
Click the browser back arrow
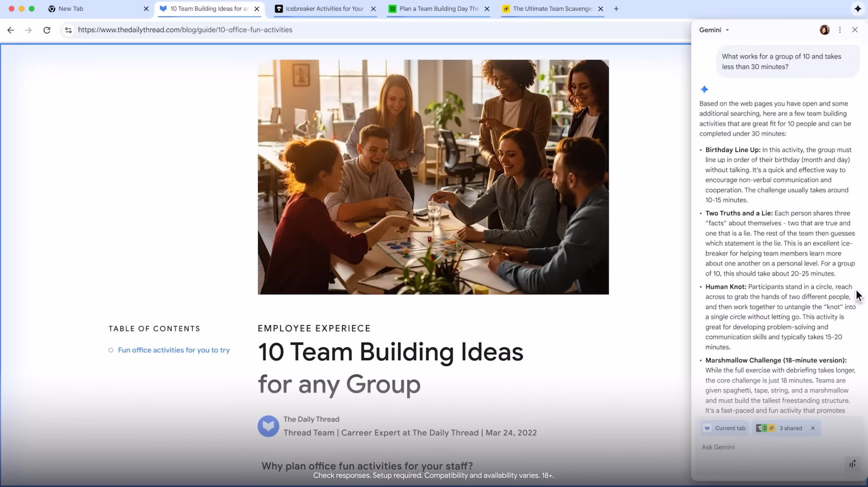pos(11,30)
